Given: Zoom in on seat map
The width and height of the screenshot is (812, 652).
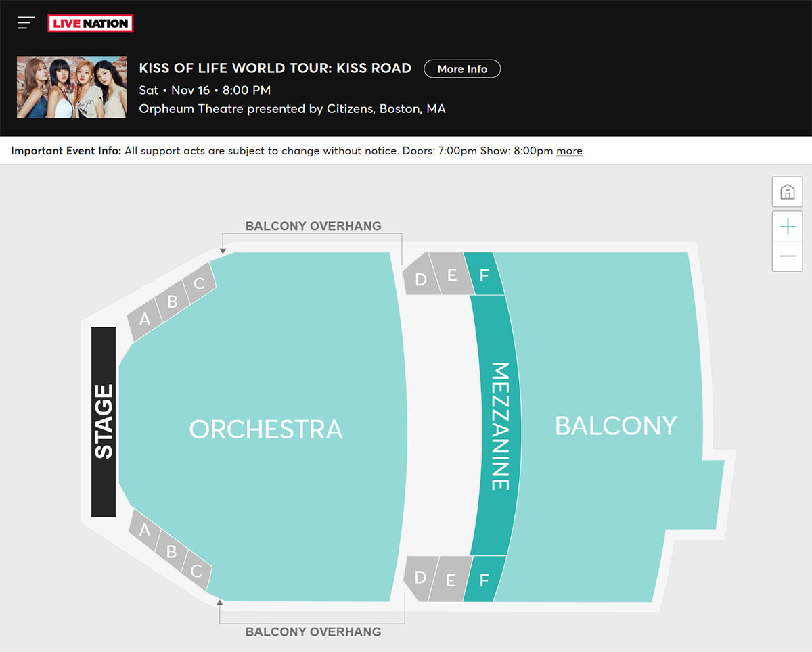Looking at the screenshot, I should point(787,227).
